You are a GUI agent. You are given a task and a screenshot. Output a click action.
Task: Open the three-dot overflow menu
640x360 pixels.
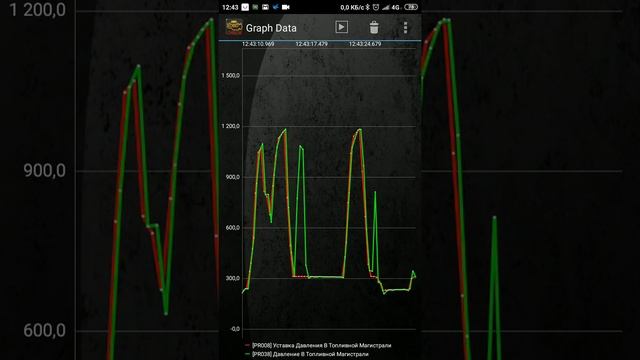[405, 27]
